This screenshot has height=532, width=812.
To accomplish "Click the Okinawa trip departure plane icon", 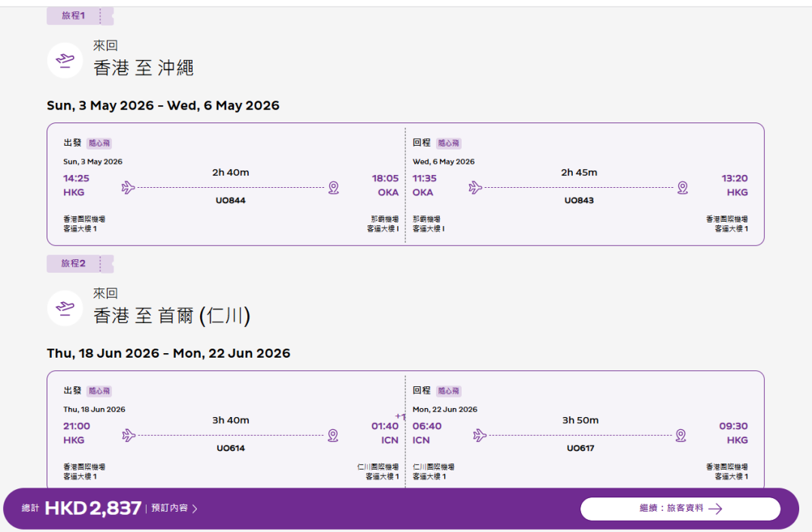I will (x=65, y=61).
